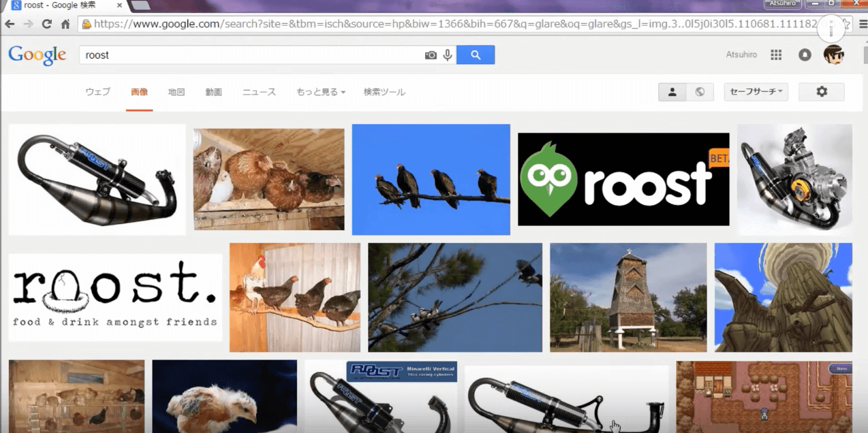Open the 検索ツール options
Screen dimensions: 868x433
click(x=384, y=92)
